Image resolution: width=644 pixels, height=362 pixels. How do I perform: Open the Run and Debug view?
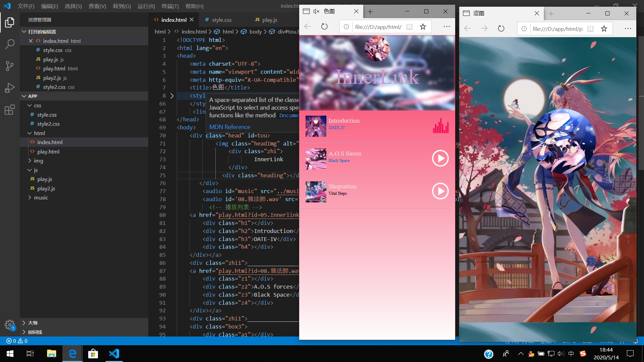tap(10, 88)
